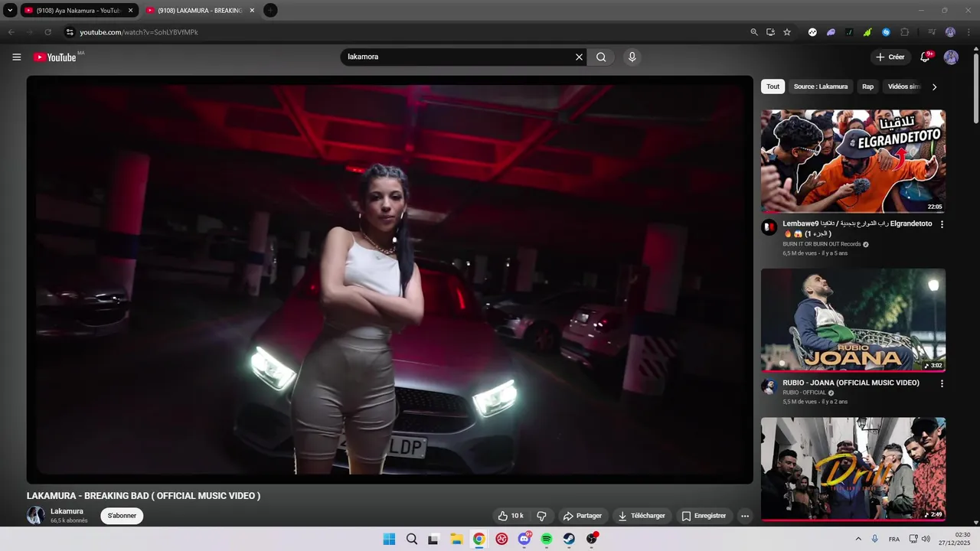This screenshot has width=980, height=551.
Task: Open media controls playlist icon
Action: pos(932,32)
